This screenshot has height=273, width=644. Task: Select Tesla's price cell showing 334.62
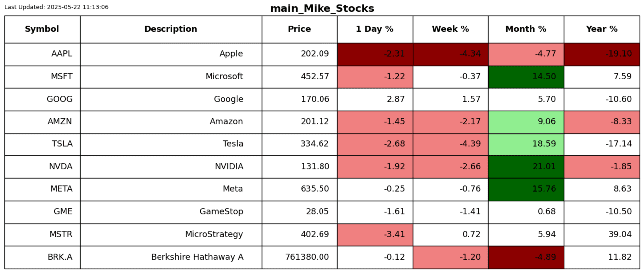[x=300, y=144]
